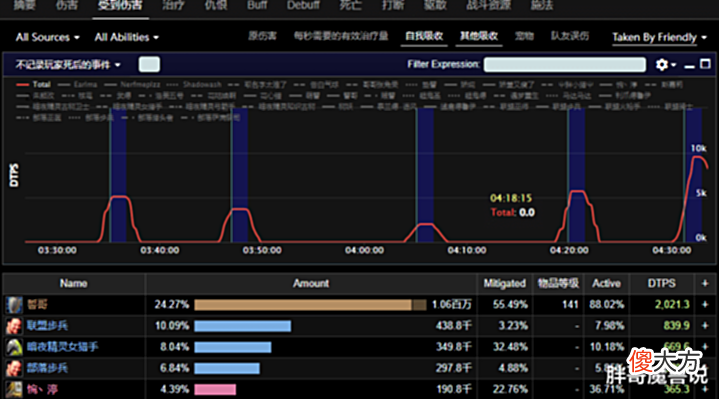
Task: Click the tan amount bar for 智哥
Action: (x=310, y=305)
